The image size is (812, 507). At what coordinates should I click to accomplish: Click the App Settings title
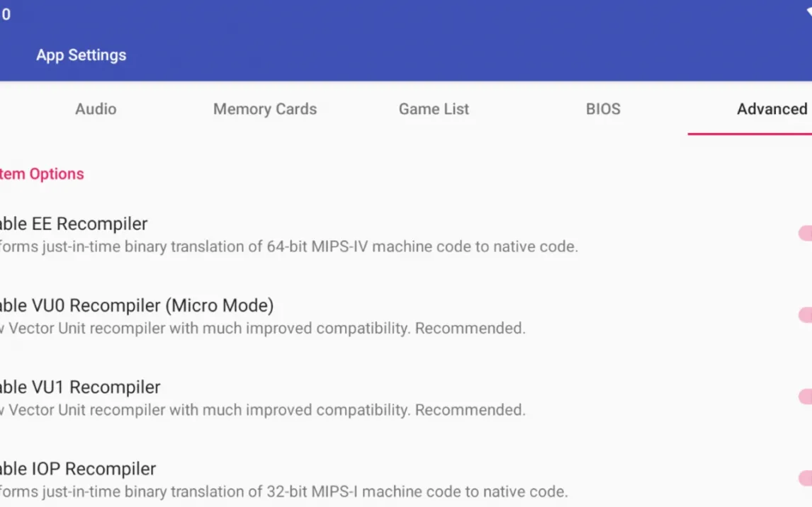tap(81, 55)
